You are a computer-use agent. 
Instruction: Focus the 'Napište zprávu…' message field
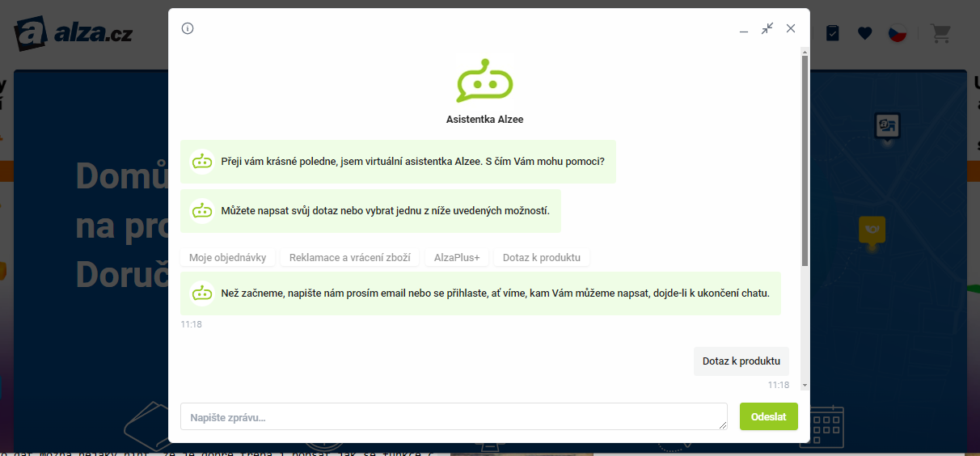pyautogui.click(x=454, y=416)
